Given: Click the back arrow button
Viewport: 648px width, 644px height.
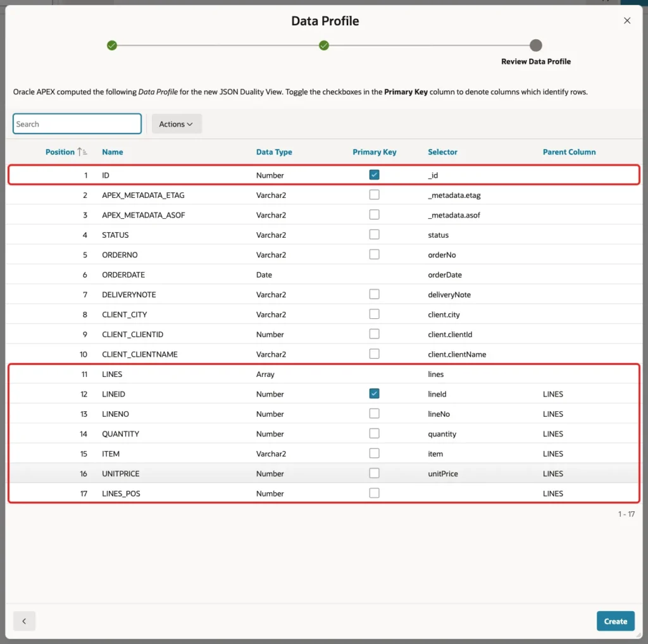Looking at the screenshot, I should pyautogui.click(x=24, y=621).
